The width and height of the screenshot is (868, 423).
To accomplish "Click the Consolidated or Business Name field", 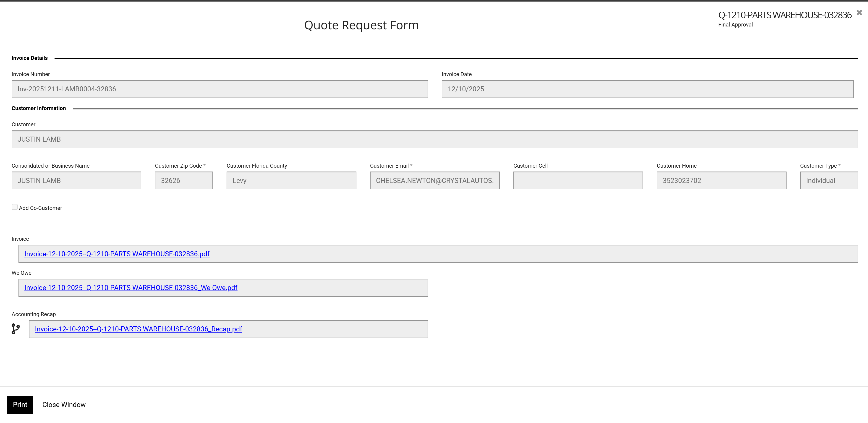I will click(x=76, y=180).
